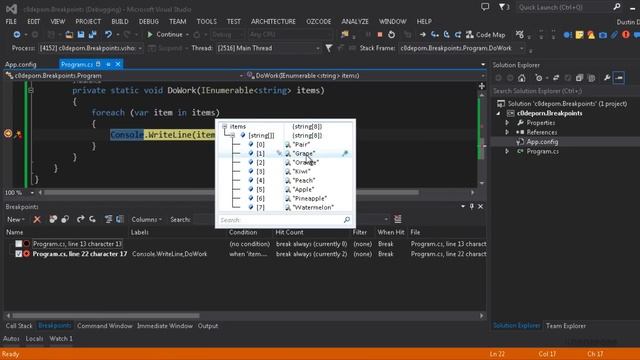Screen dimensions: 640x360
Task: Click the Export Breakpoints icon
Action: click(x=80, y=220)
